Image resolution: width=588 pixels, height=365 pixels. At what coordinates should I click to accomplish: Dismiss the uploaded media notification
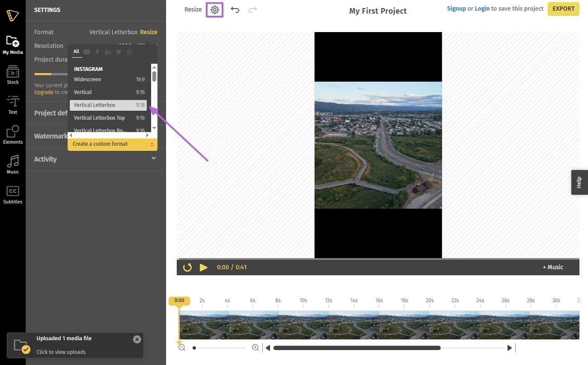click(137, 339)
